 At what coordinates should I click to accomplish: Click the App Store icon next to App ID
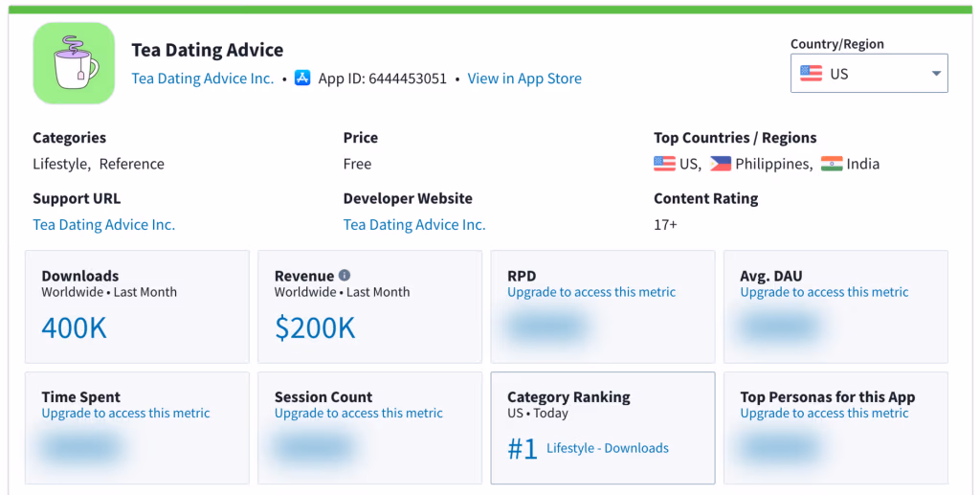tap(302, 79)
